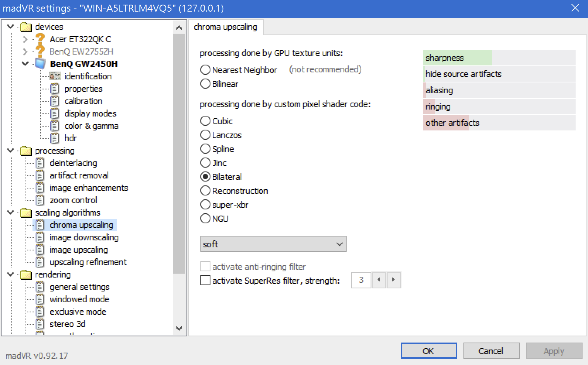This screenshot has height=365, width=588.
Task: Increase SuperRes strength with right arrow
Action: pos(393,280)
